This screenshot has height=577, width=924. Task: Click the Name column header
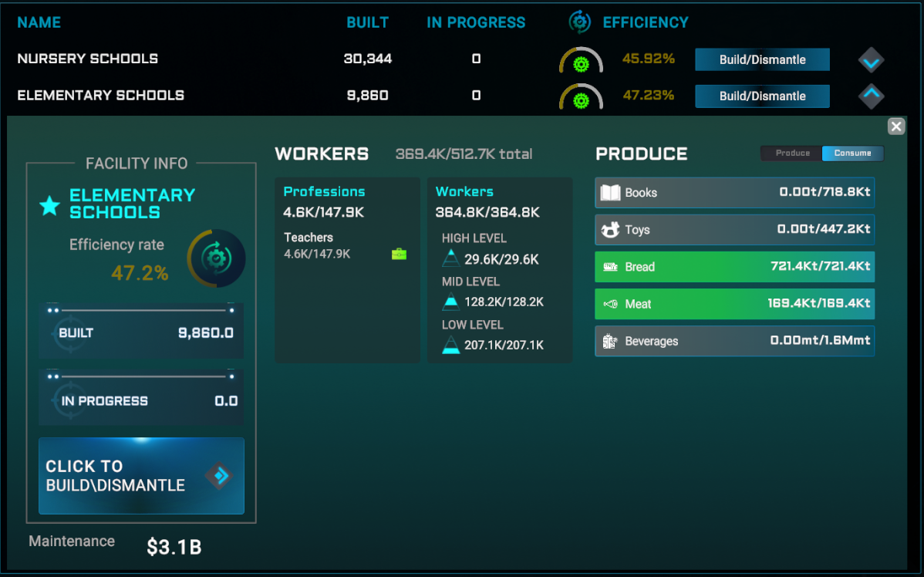pos(39,22)
